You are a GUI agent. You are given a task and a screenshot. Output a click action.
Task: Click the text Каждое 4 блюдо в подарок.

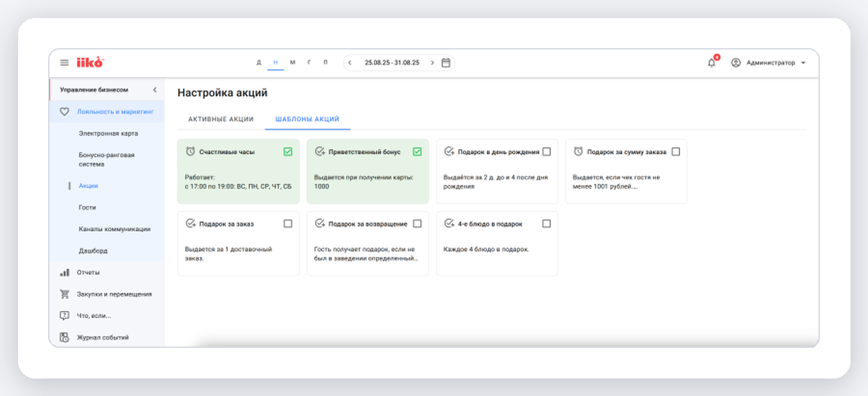(486, 250)
